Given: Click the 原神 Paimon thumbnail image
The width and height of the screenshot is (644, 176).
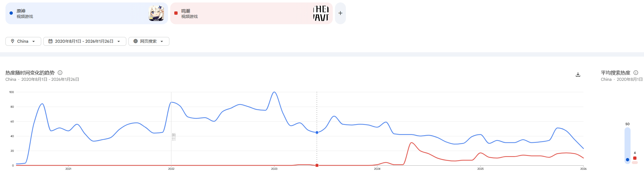Looking at the screenshot, I should [156, 13].
